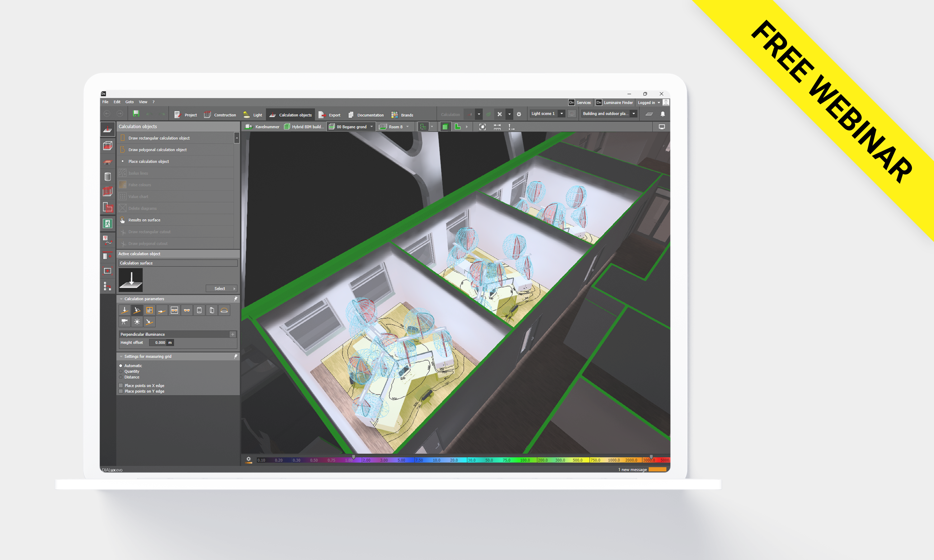Click Draw rectangular calculation object
This screenshot has height=560, width=934.
[x=158, y=138]
